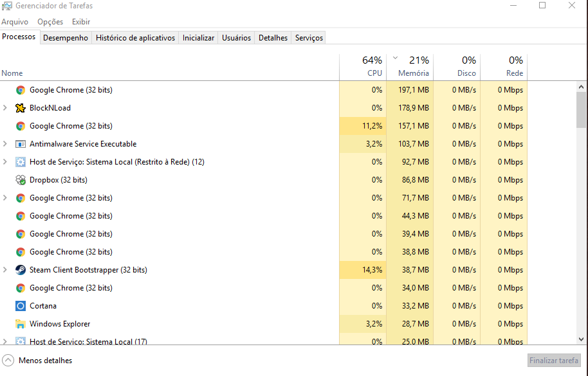Click the Task Manager title bar icon
The width and height of the screenshot is (588, 376).
tap(6, 6)
